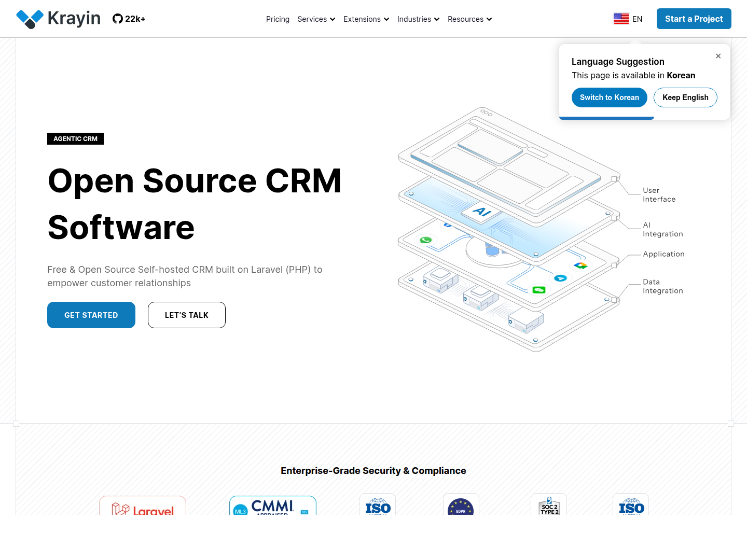Click the Data Integration diagram label

point(663,286)
